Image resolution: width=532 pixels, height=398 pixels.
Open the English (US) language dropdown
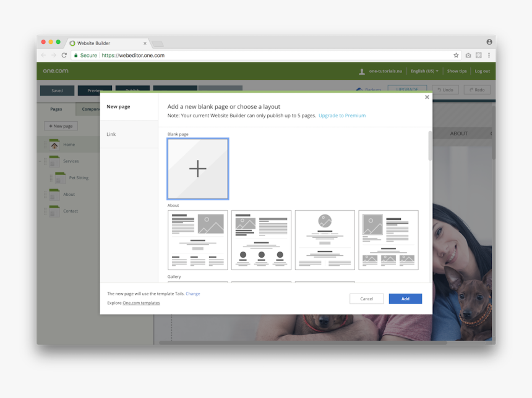424,71
